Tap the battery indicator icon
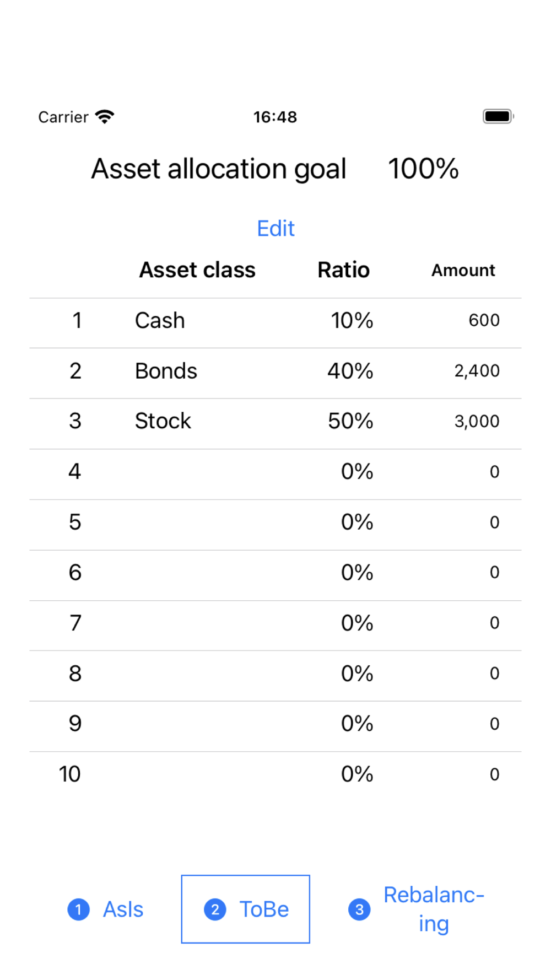 498,117
